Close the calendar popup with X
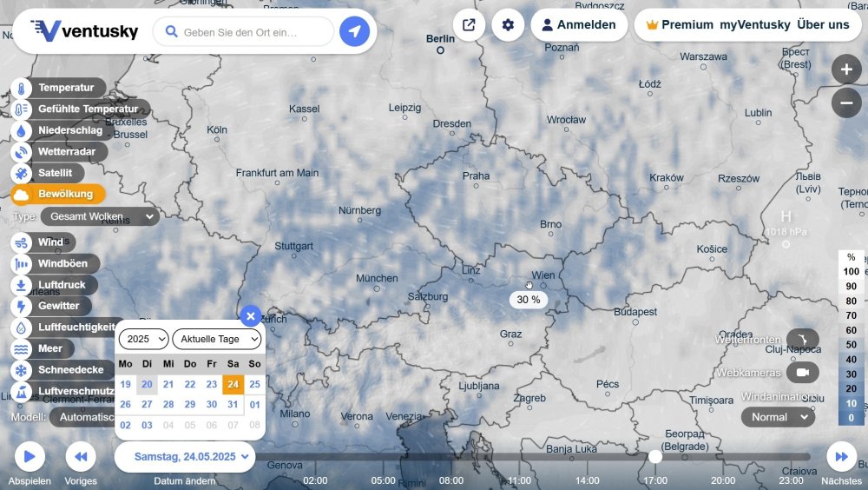868x490 pixels. click(x=250, y=316)
